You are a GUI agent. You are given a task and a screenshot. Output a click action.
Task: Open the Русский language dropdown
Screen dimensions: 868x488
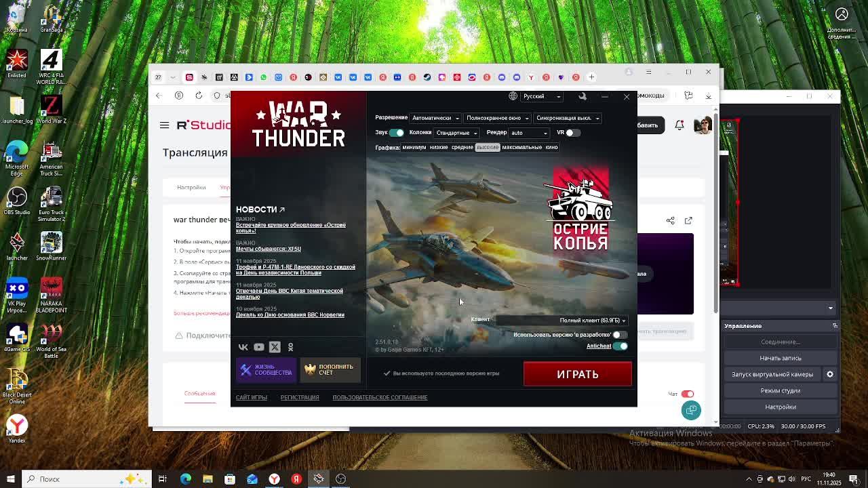(542, 96)
